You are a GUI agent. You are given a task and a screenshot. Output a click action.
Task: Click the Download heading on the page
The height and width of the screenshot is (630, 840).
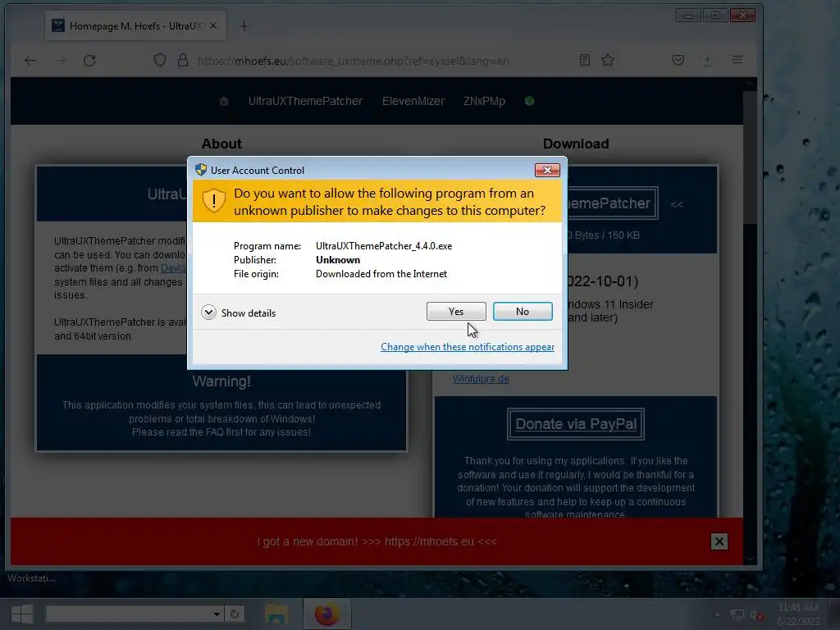click(x=576, y=144)
